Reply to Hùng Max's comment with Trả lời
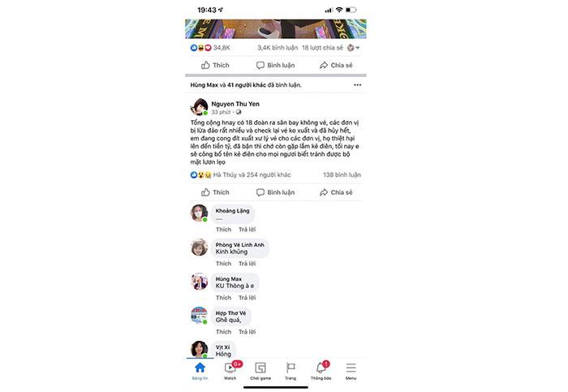Viewport: 568px width, 392px height. click(x=247, y=297)
